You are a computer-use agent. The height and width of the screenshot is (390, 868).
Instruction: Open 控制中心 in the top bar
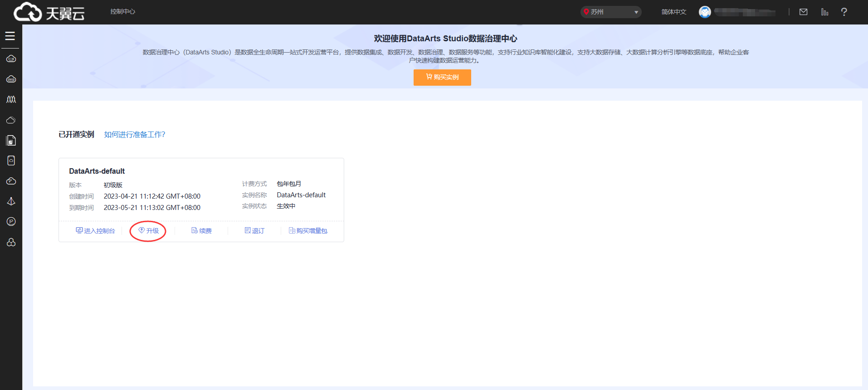pyautogui.click(x=122, y=11)
